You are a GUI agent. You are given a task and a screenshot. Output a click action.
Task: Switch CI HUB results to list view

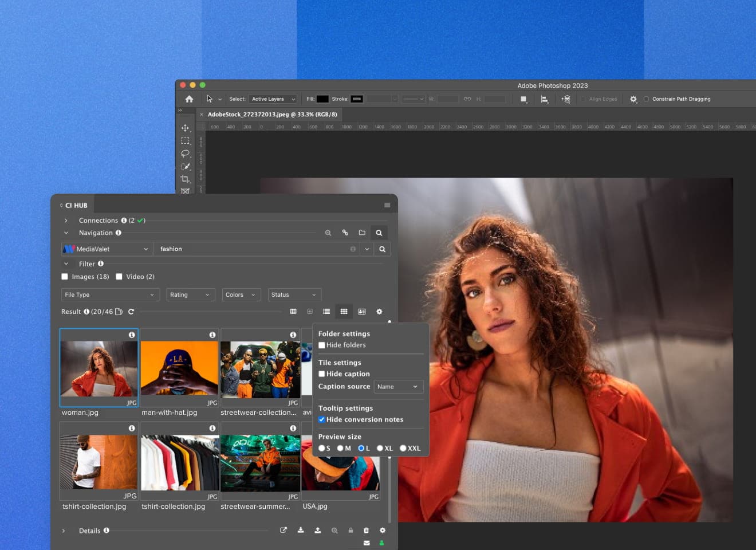(x=326, y=311)
